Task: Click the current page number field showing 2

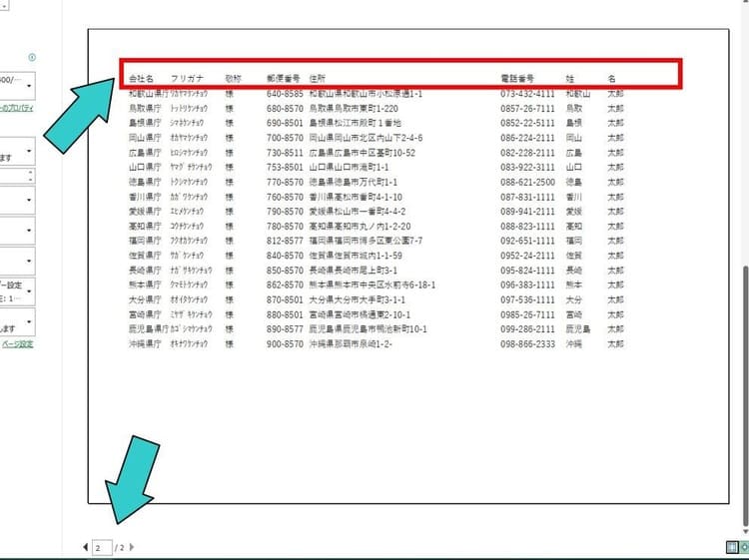Action: click(x=102, y=547)
